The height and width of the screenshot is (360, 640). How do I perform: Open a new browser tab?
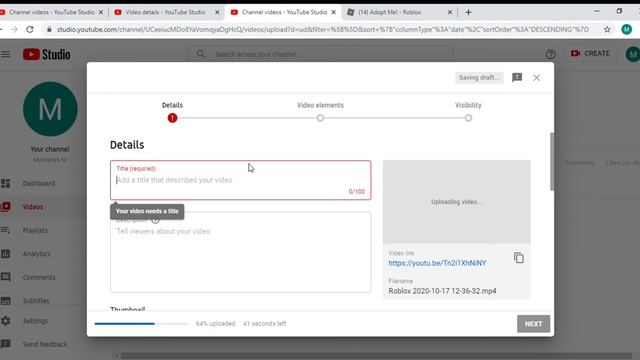point(468,12)
